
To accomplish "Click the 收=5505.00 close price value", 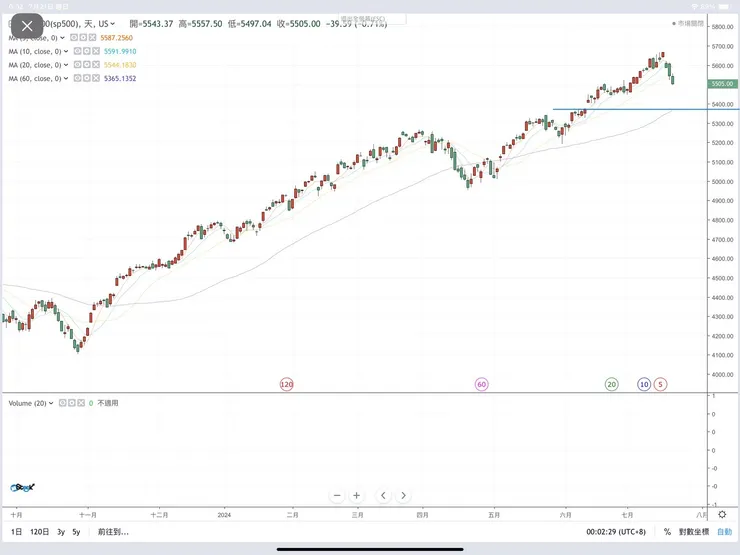I will [299, 24].
